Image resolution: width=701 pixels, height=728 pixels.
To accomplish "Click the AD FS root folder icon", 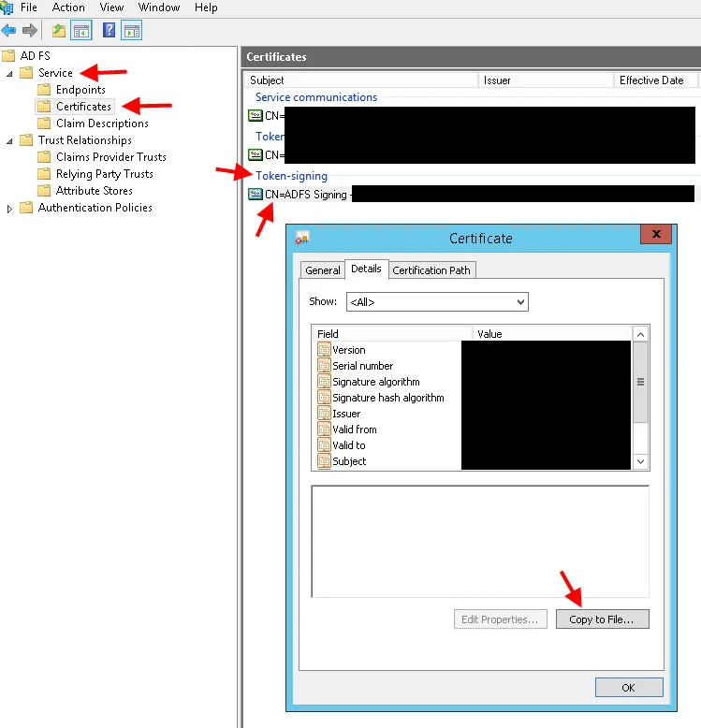I will pos(8,56).
